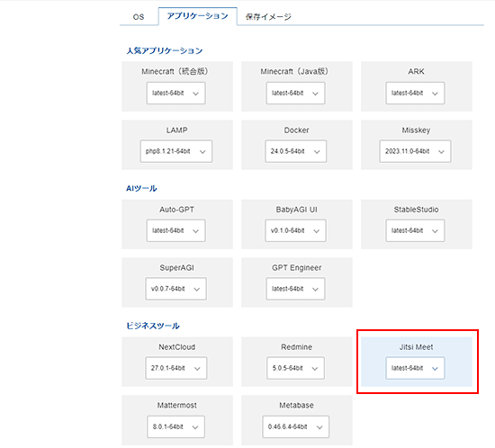Image resolution: width=495 pixels, height=448 pixels.
Task: Open the NextCloud 27.0.1-64bit dropdown
Action: (x=176, y=368)
